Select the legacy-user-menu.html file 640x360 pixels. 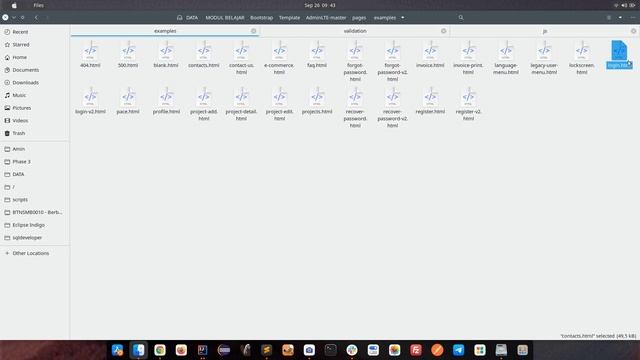click(x=544, y=58)
